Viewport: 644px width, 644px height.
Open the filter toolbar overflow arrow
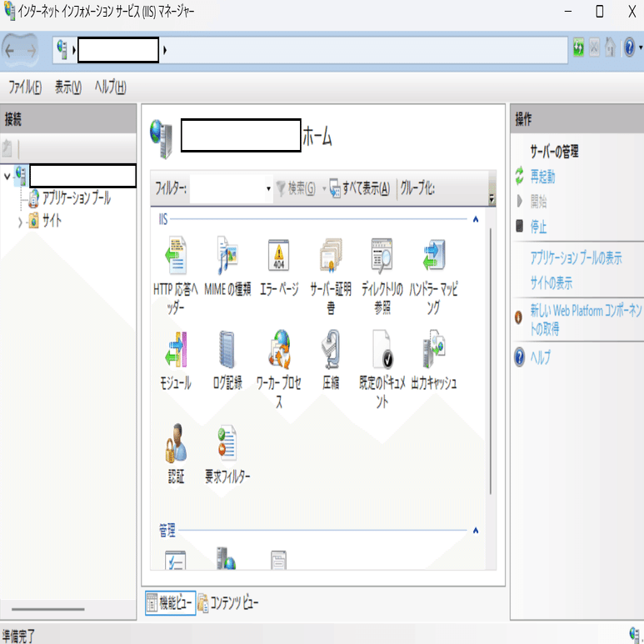[492, 200]
